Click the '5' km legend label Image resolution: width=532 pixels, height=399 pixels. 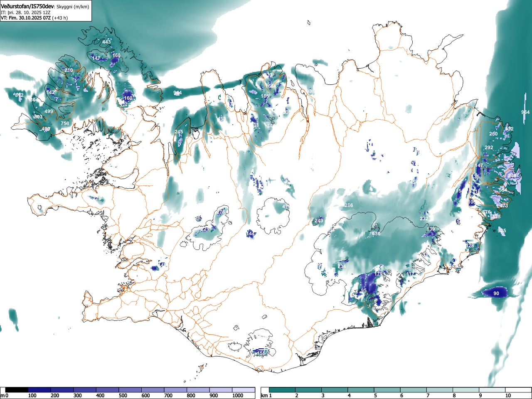(375, 396)
